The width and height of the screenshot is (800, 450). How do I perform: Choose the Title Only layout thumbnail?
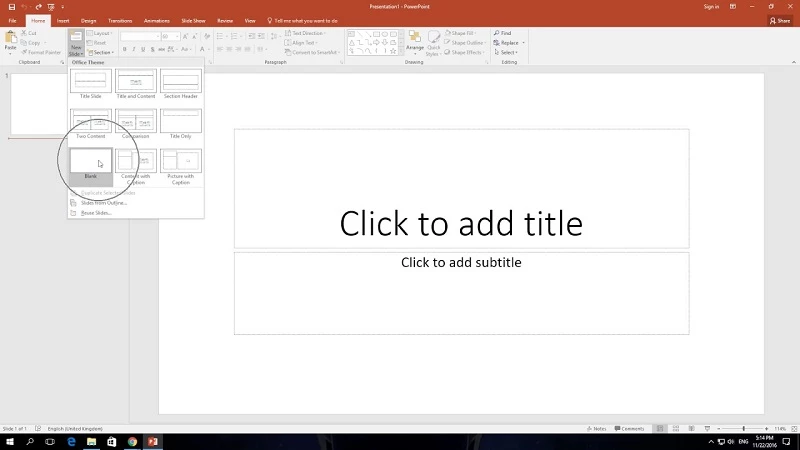pos(181,121)
